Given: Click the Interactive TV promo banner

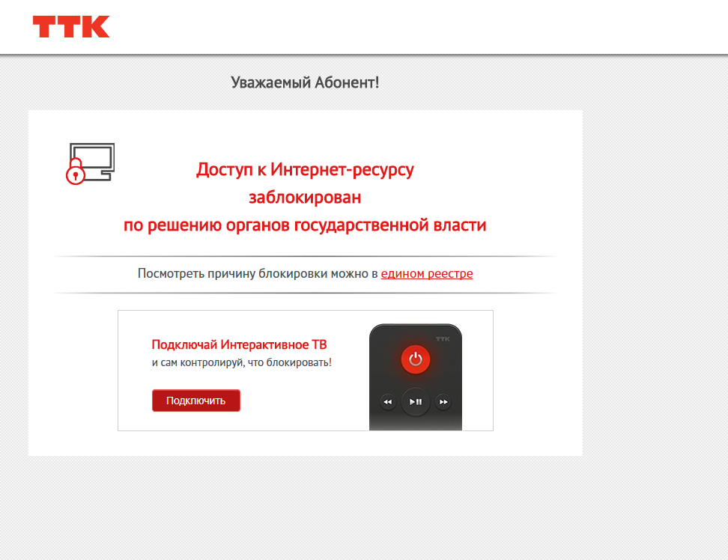Looking at the screenshot, I should coord(306,371).
